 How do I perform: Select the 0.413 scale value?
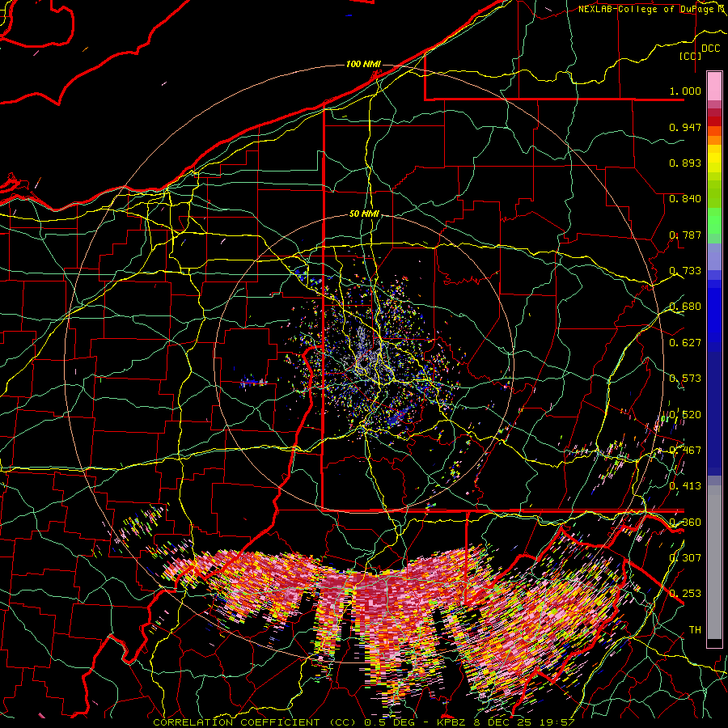tap(685, 486)
